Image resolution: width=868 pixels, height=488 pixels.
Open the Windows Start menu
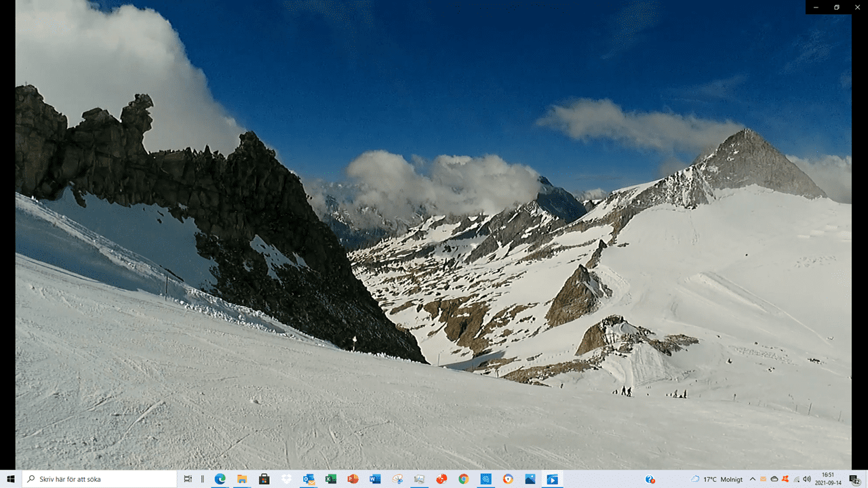pyautogui.click(x=11, y=479)
